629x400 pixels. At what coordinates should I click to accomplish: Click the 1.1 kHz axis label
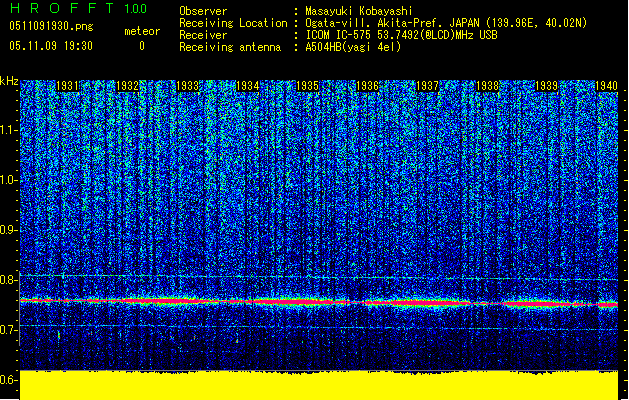8,130
